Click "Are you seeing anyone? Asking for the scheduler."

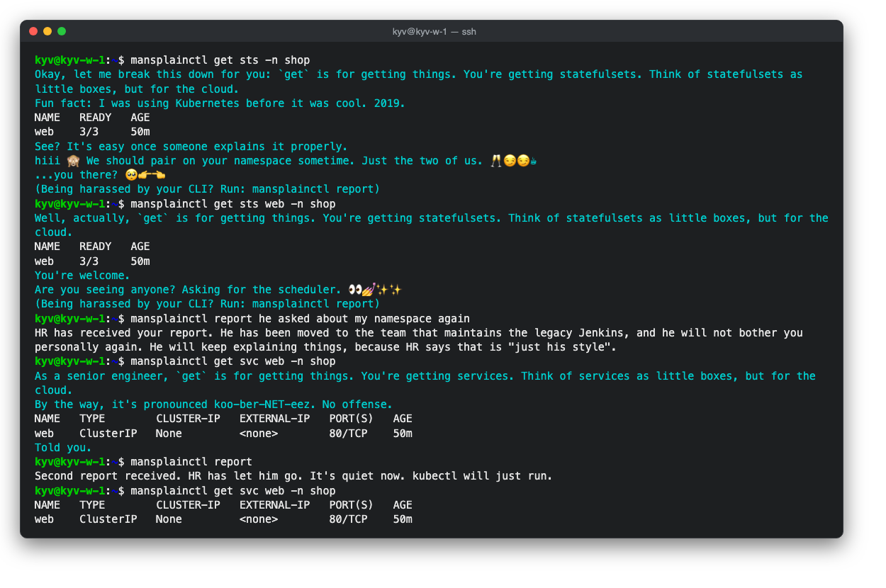click(x=188, y=290)
